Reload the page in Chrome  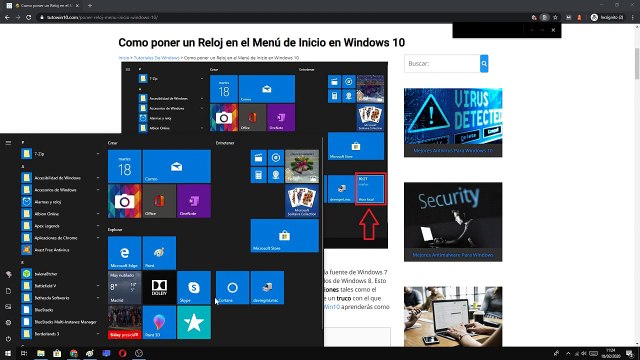pos(29,18)
